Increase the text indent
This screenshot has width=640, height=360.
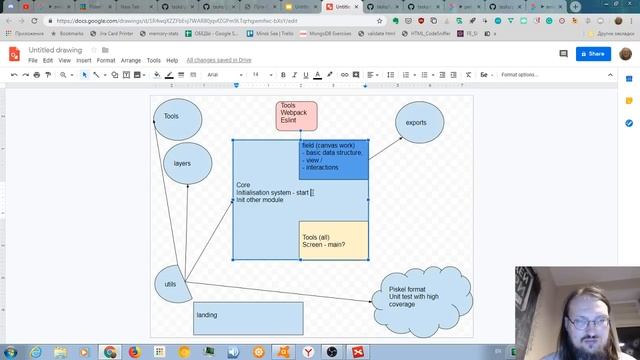coord(453,75)
